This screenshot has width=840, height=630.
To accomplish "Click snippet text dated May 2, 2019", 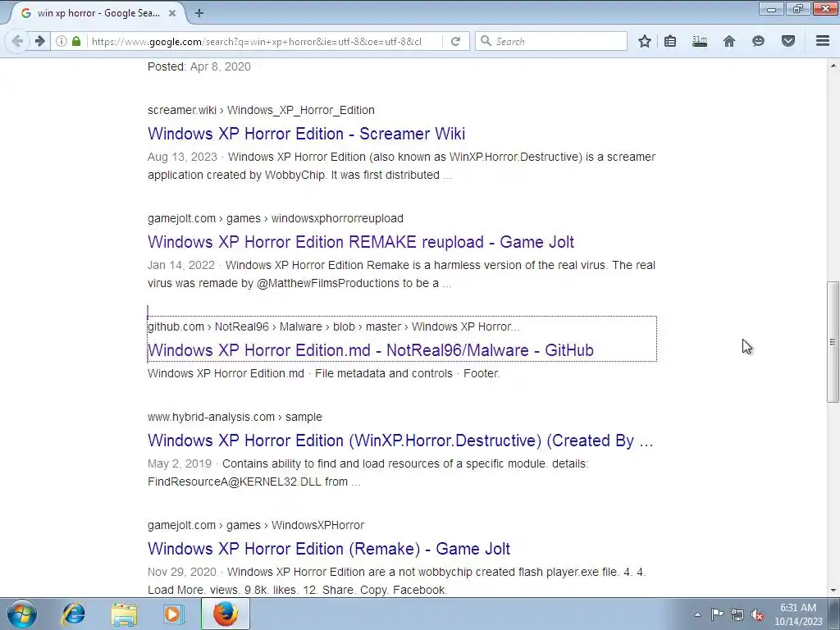I will (368, 472).
